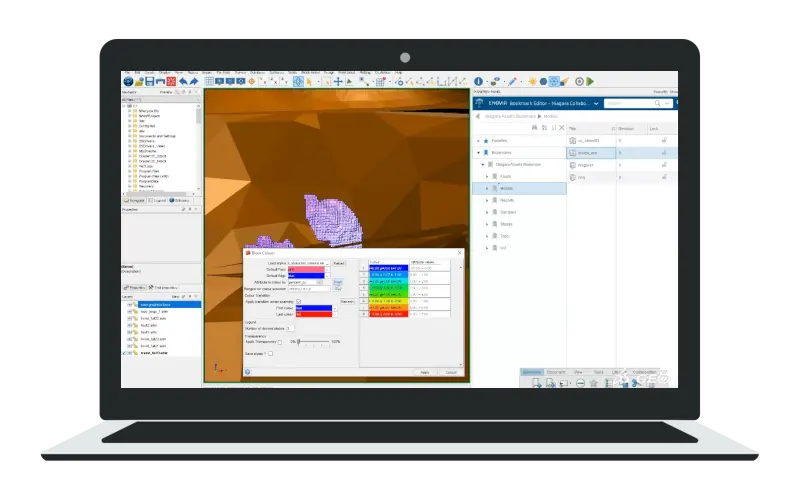Open the File menu
This screenshot has width=800, height=500.
[x=127, y=73]
